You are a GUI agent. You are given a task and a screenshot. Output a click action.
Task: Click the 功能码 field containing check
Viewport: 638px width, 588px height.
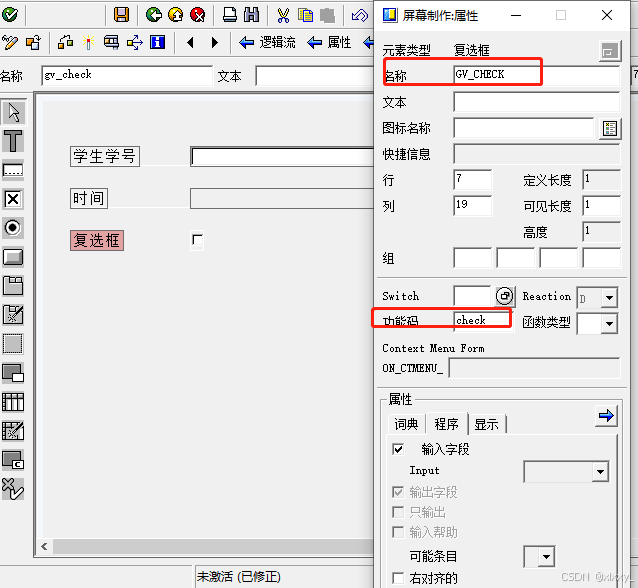[483, 321]
